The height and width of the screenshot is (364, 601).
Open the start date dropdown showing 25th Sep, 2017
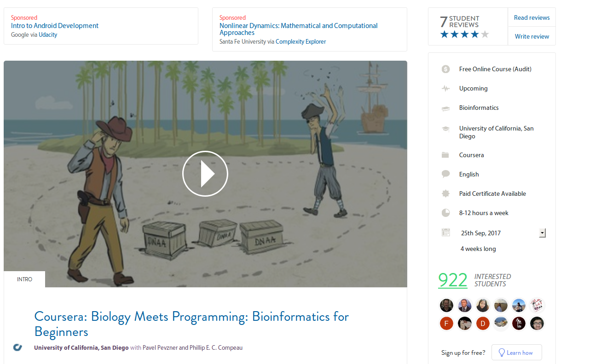point(503,233)
